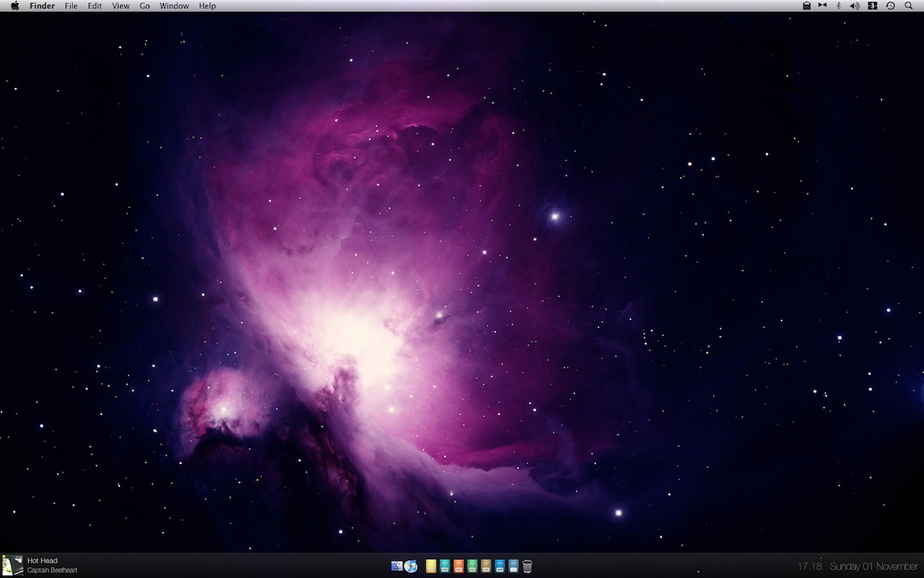Viewport: 924px width, 578px height.
Task: Click the orange PIC stack in dock
Action: [458, 566]
